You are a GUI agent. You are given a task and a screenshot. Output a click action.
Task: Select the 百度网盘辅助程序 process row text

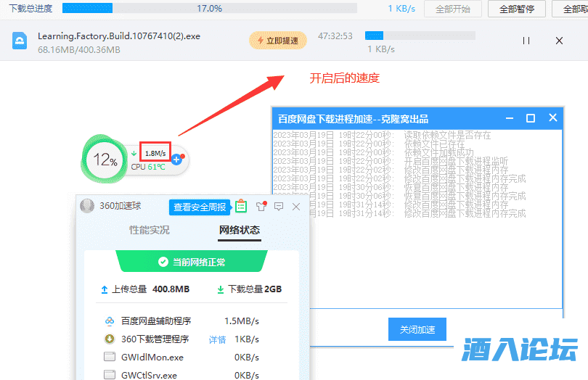click(156, 321)
